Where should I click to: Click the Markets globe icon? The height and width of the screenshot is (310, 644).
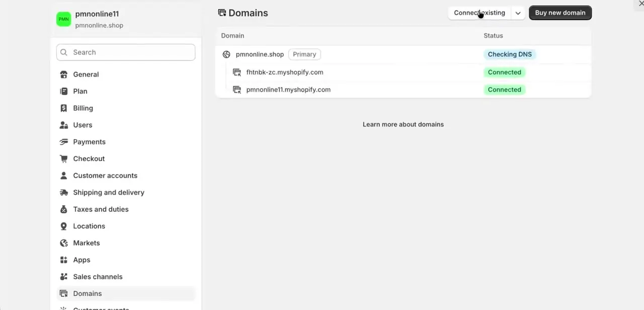(x=64, y=243)
